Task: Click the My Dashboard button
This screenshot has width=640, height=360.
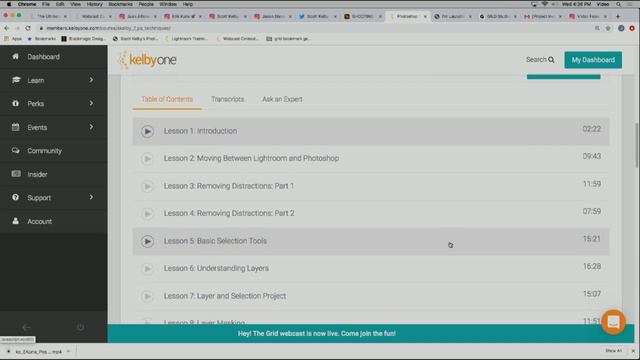Action: pos(593,60)
